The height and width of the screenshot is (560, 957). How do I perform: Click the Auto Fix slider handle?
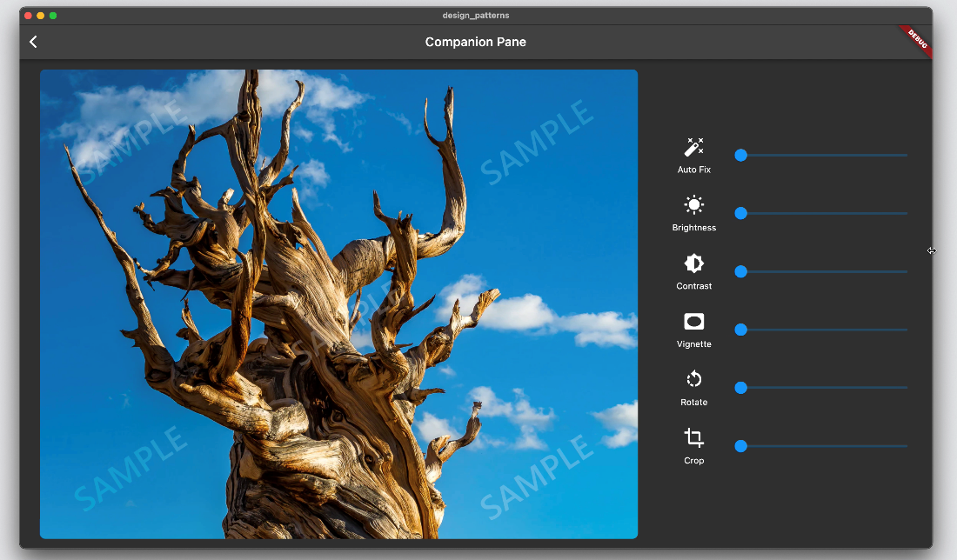[740, 155]
